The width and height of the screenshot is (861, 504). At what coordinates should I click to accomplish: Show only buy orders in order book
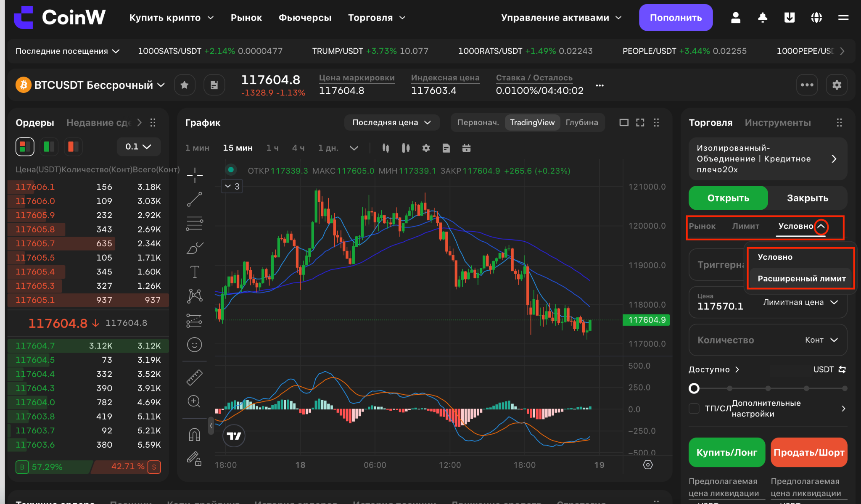pyautogui.click(x=49, y=147)
